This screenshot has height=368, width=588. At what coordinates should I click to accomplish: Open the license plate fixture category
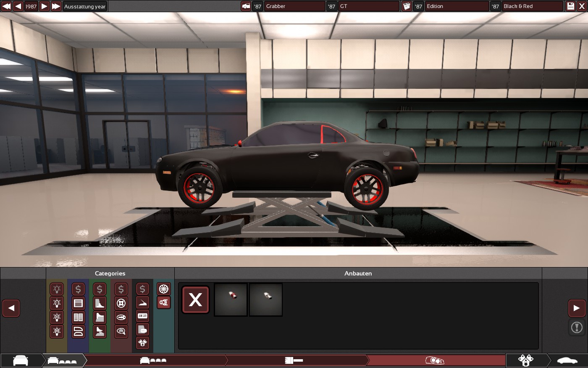[142, 316]
